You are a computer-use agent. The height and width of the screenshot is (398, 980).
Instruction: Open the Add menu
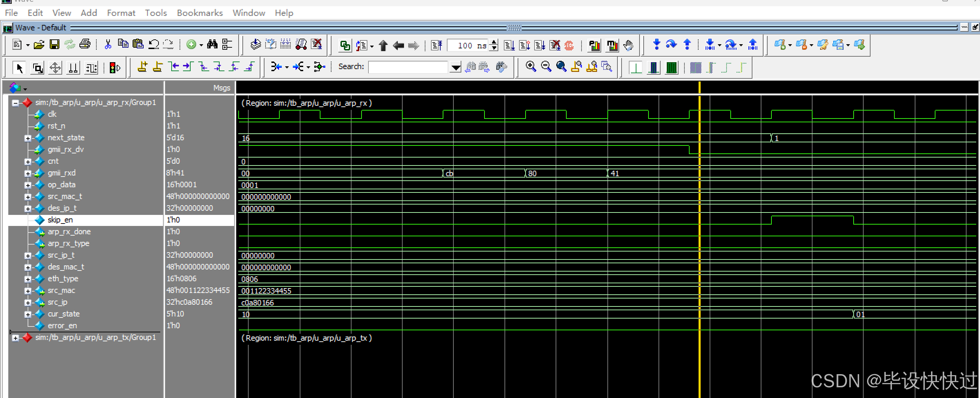(x=89, y=13)
